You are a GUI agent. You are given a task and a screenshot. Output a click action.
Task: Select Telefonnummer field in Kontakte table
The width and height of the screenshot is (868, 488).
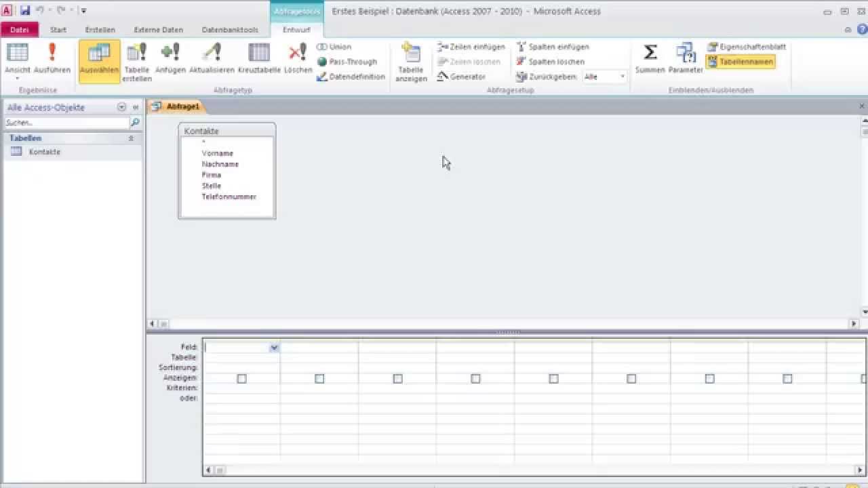click(x=229, y=197)
